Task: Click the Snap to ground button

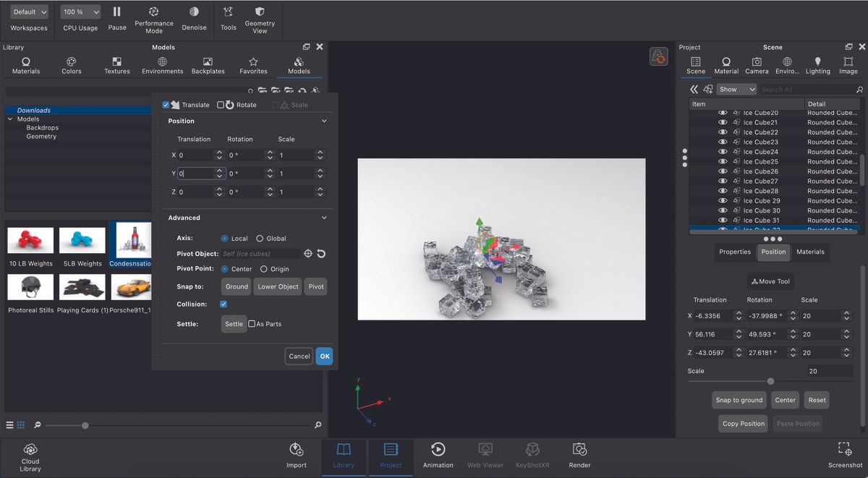Action: tap(739, 400)
